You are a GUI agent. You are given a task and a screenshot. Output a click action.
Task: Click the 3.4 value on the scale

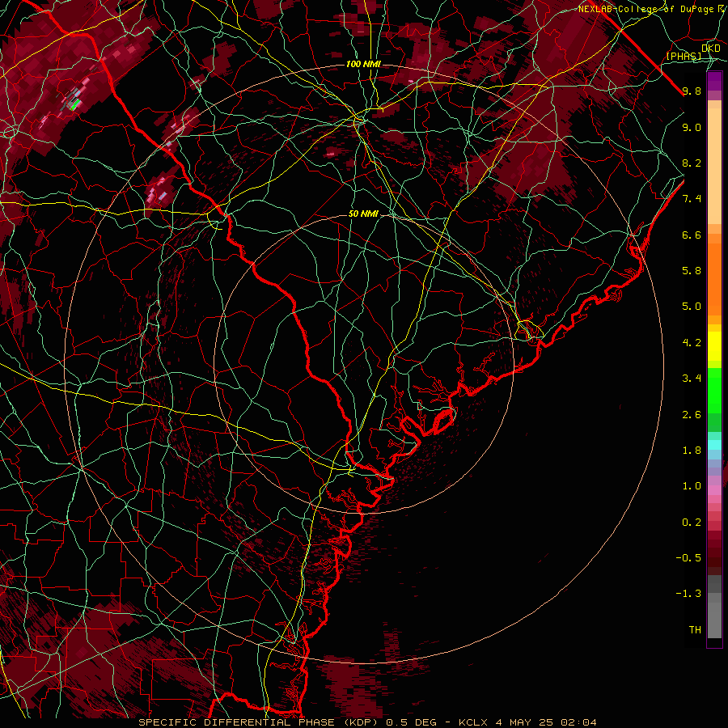pos(692,379)
